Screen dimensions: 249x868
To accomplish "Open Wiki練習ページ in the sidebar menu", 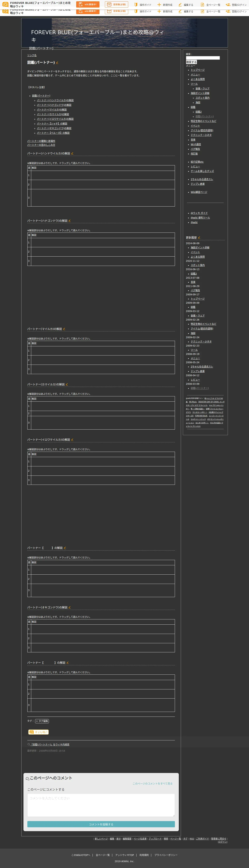I will [199, 192].
